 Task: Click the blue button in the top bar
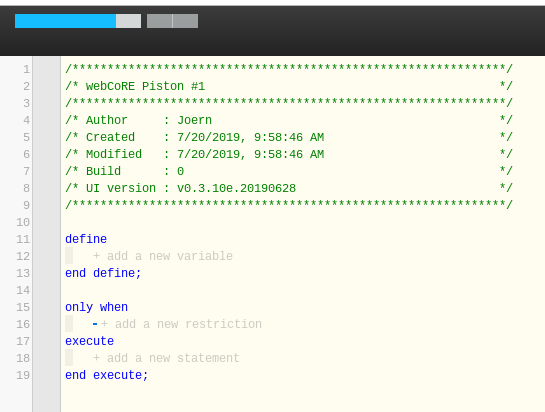tap(65, 21)
